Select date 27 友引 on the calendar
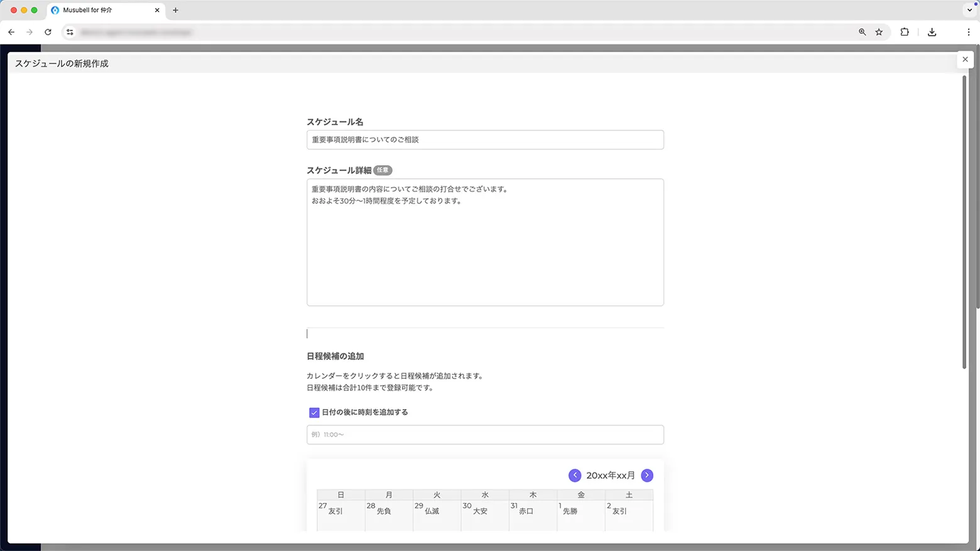The image size is (980, 551). tap(340, 511)
